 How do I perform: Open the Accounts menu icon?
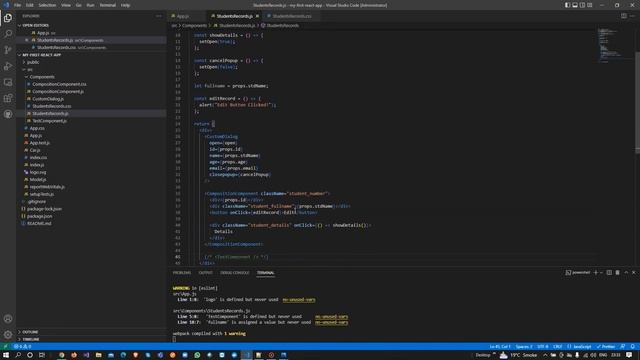coord(8,319)
